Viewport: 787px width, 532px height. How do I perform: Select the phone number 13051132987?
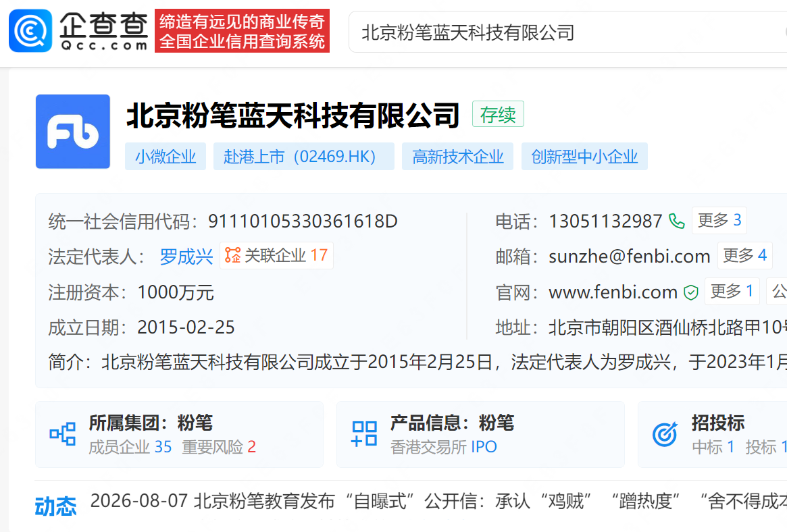point(605,221)
